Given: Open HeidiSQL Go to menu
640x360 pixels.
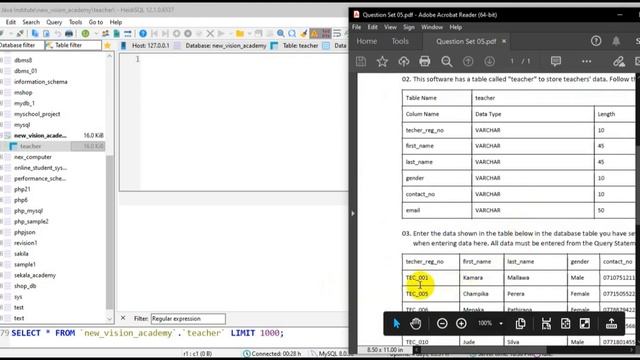Looking at the screenshot, I should coord(96,22).
